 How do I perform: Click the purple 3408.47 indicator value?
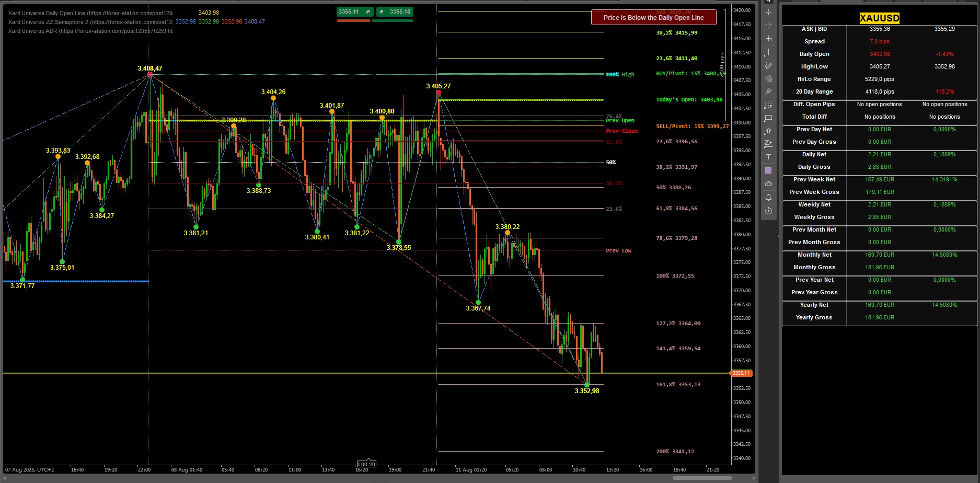click(255, 21)
